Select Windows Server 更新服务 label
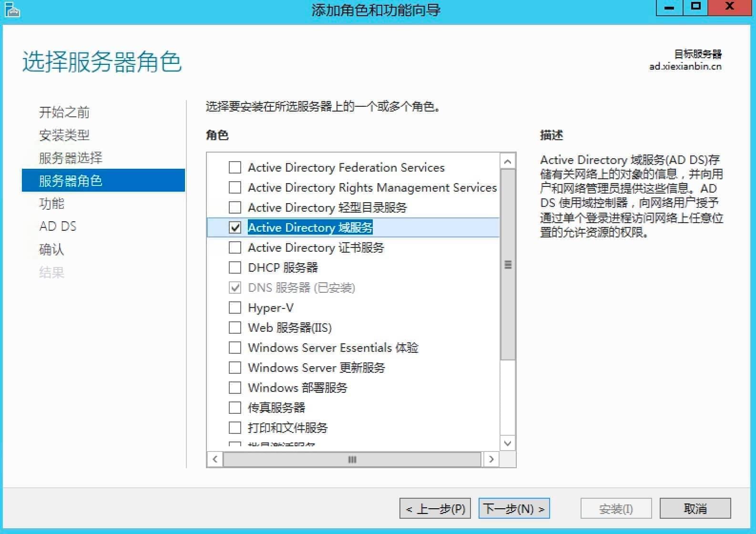 point(317,368)
